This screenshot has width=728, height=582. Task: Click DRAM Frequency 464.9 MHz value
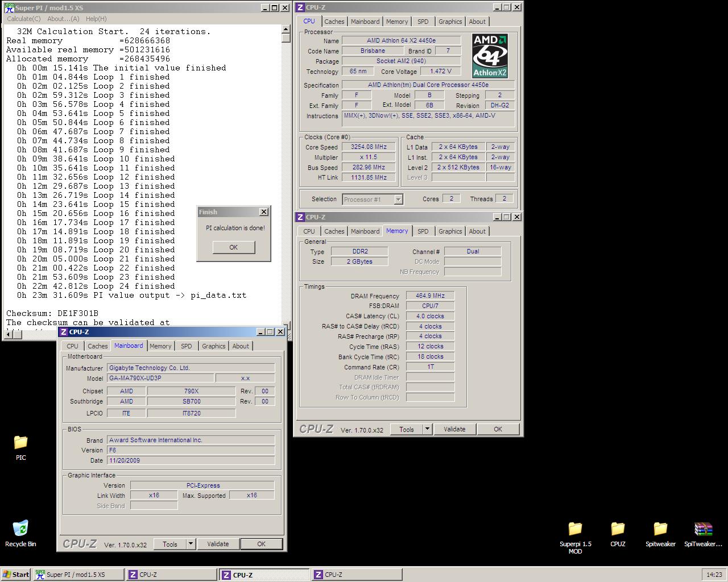430,296
